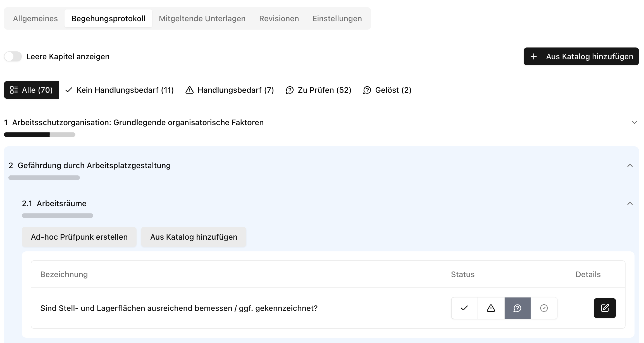Activate the Kein Handlungsbedarf filter chip

[120, 90]
